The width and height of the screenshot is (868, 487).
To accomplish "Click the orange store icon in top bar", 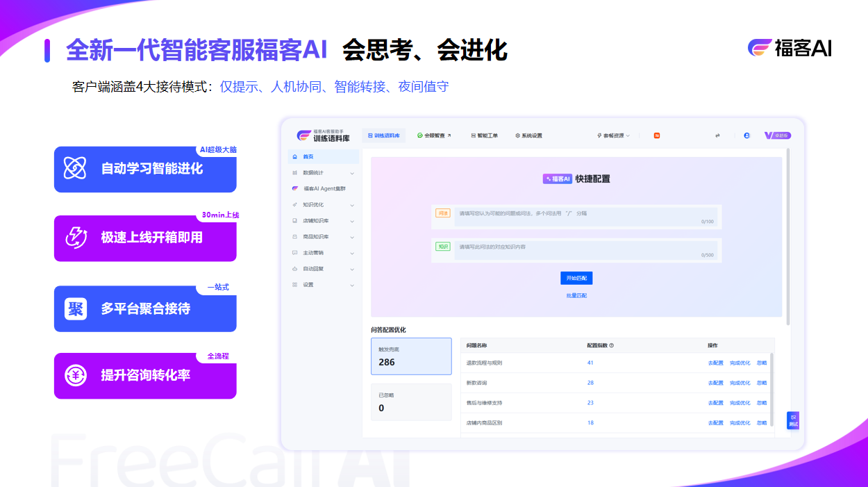I will 656,135.
